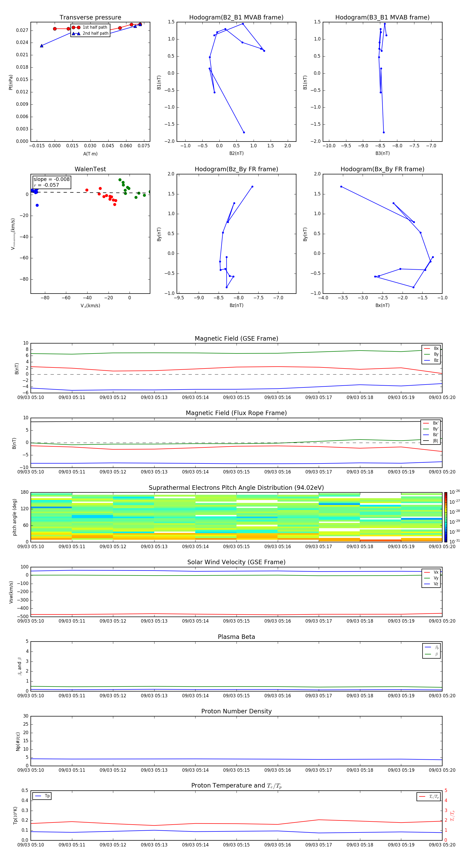Click 'By(nT)' label of Bz_By hodogram

[159, 234]
